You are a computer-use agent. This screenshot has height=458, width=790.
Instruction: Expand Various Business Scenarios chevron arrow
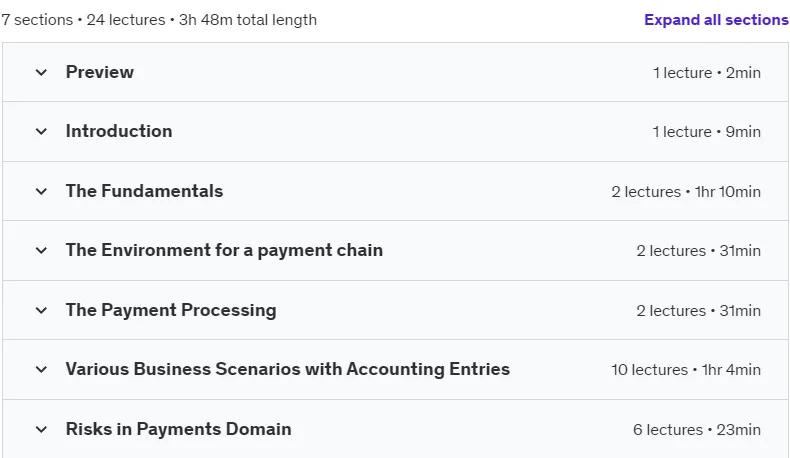pyautogui.click(x=41, y=369)
